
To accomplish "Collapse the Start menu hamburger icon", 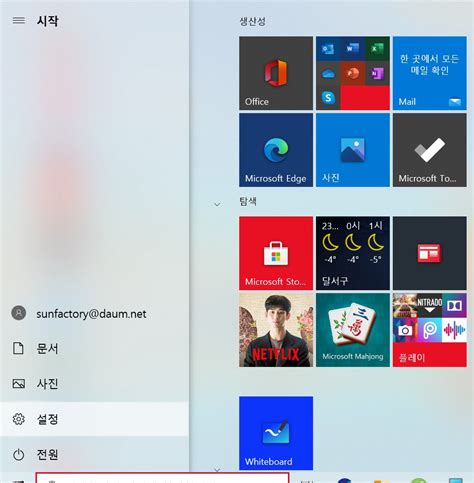I will (x=19, y=21).
